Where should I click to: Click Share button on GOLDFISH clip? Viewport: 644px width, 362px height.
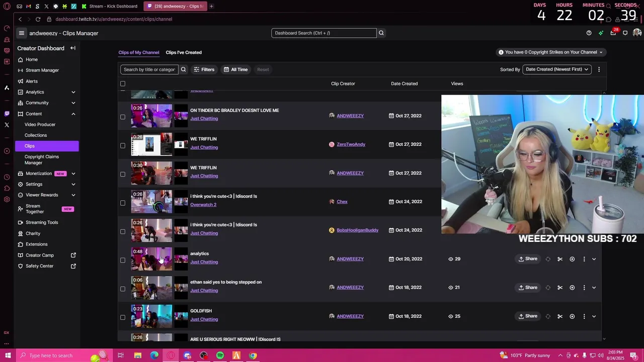(528, 316)
